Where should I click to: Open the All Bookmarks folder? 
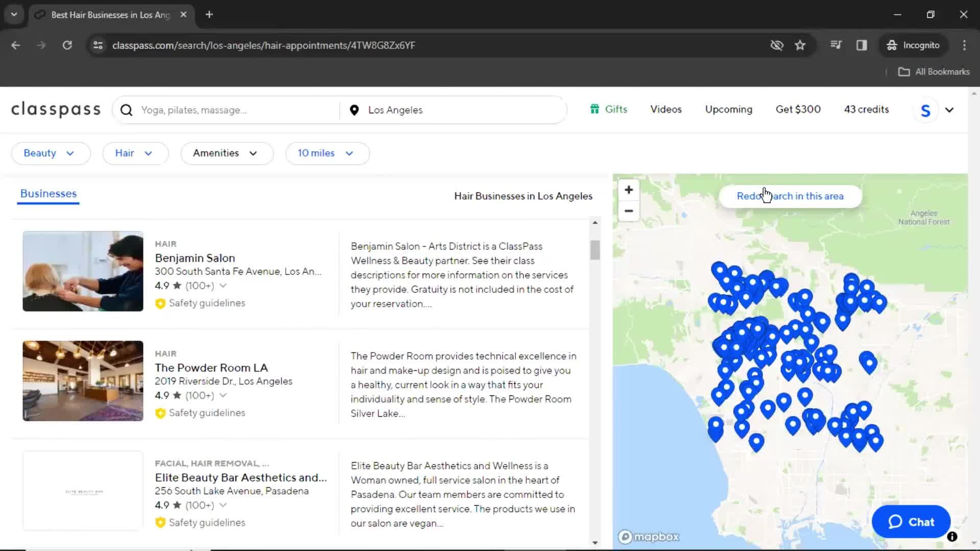934,72
